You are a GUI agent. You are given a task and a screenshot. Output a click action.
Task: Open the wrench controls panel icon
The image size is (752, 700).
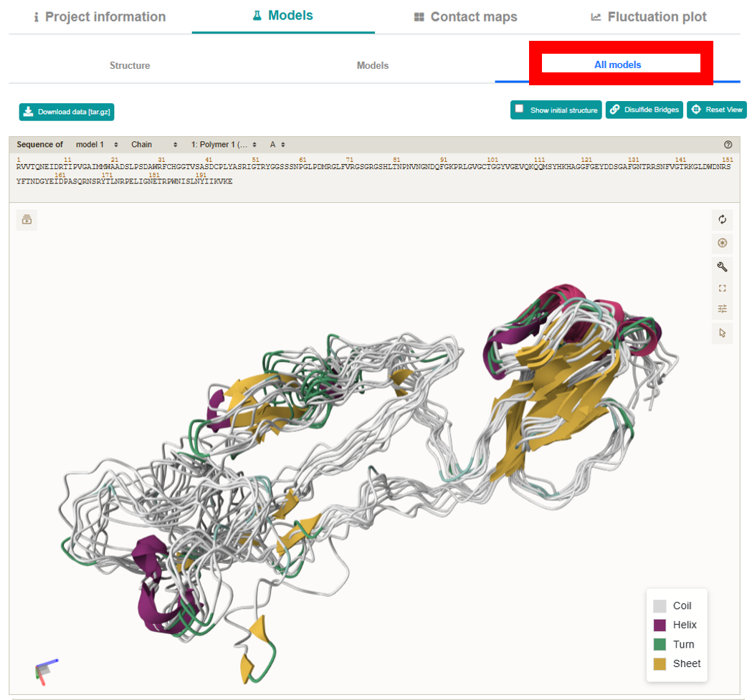click(723, 267)
